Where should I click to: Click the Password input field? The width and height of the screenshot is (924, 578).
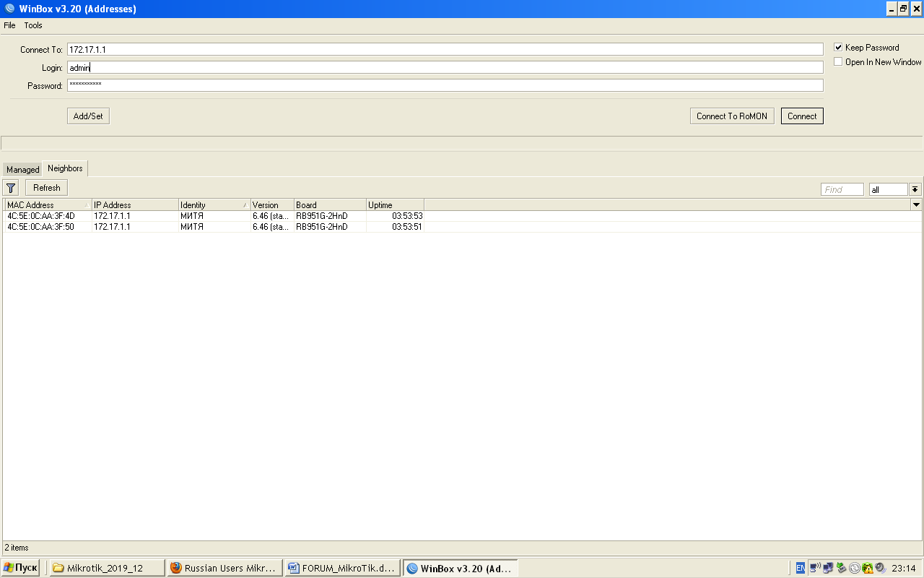click(x=445, y=85)
